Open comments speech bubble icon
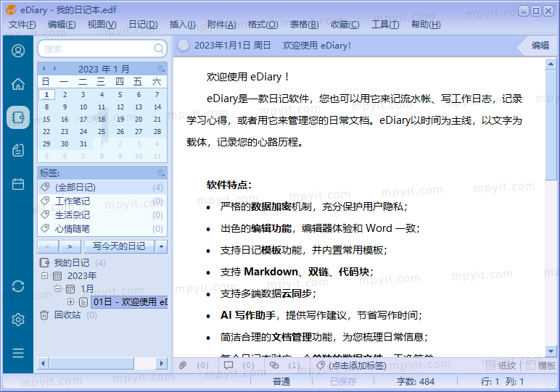The image size is (560, 392). point(228,365)
